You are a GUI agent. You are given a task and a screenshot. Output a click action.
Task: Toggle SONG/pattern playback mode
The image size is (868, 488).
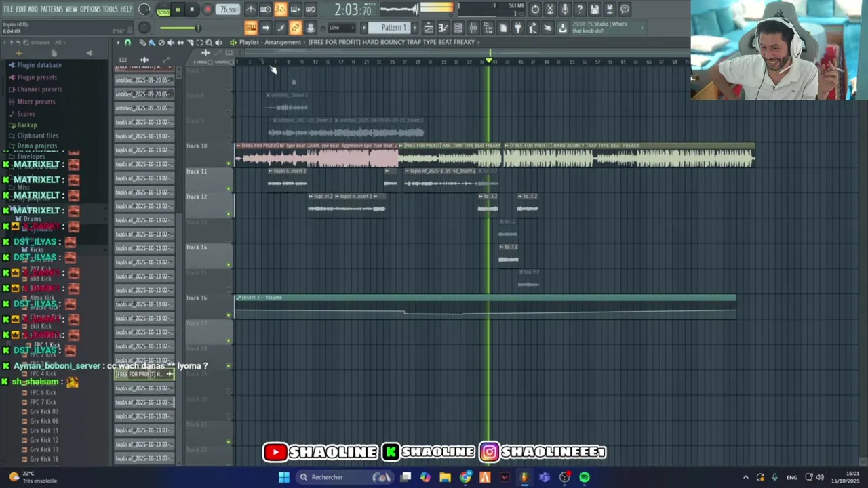pos(163,10)
